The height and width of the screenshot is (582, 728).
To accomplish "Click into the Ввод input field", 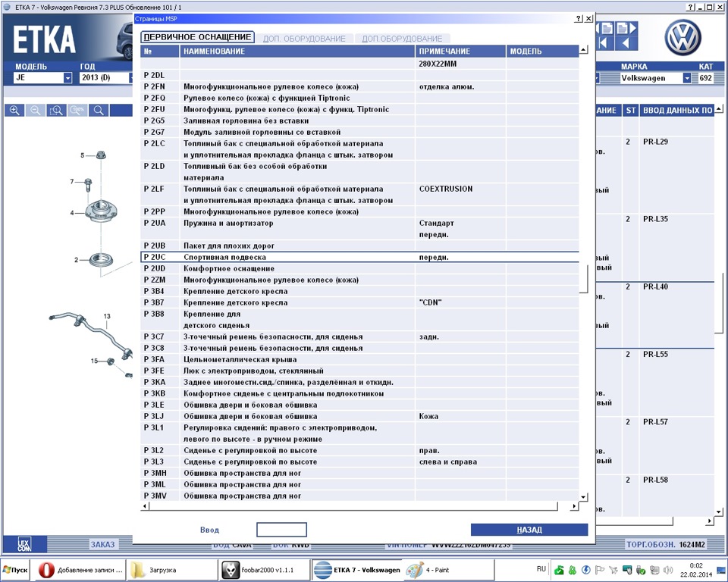I will click(282, 530).
